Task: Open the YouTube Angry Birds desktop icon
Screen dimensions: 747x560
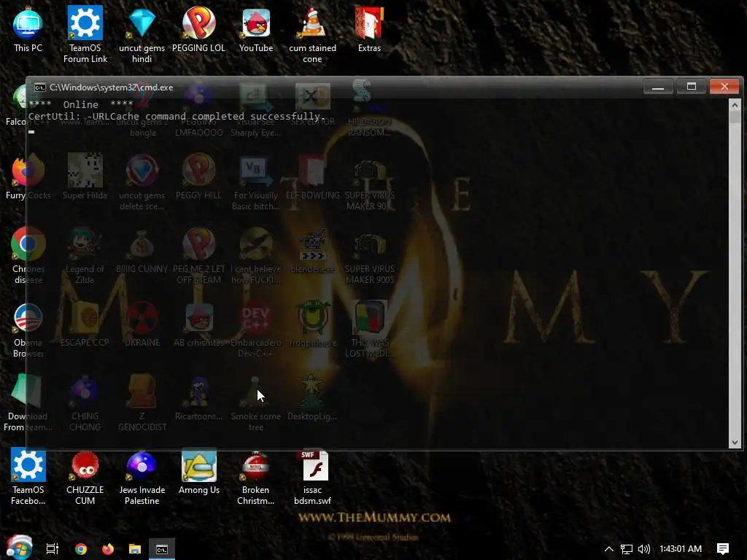Action: [256, 29]
